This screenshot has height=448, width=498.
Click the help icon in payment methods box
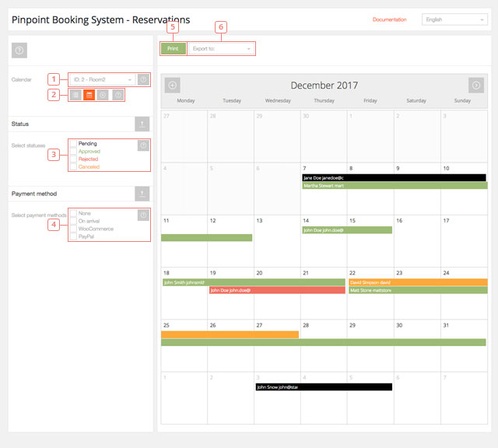tap(143, 215)
